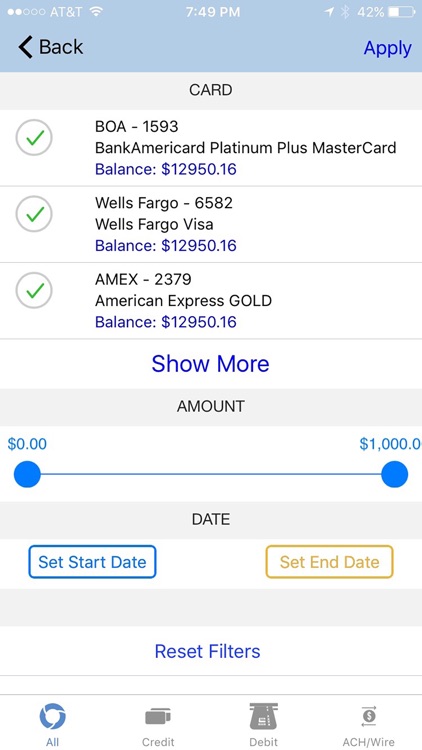
Task: Open the Set Start Date picker
Action: pos(92,562)
